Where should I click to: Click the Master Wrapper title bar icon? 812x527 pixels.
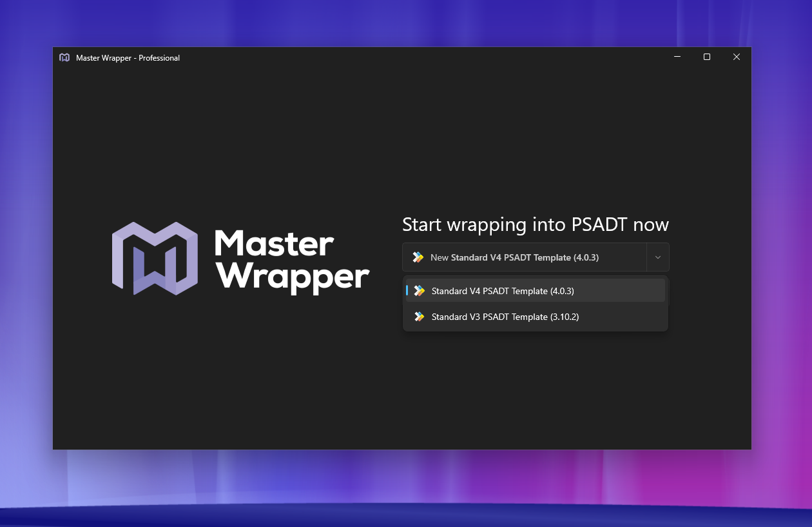point(64,57)
